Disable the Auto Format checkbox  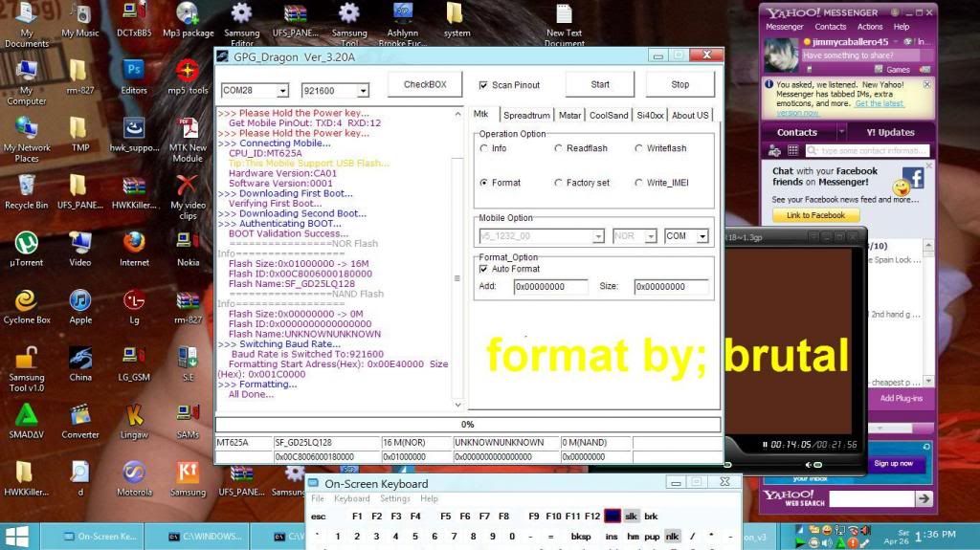coord(484,269)
